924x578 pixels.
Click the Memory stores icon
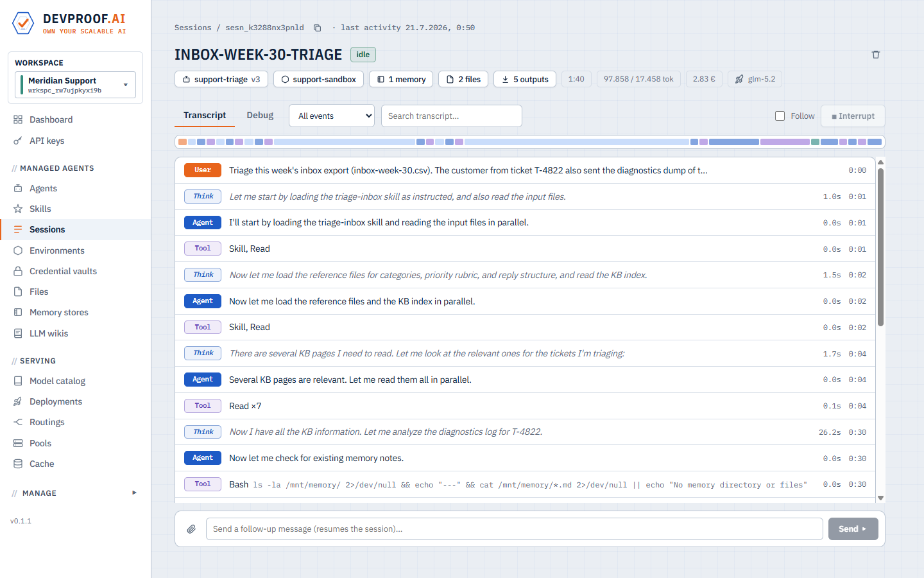pos(18,312)
